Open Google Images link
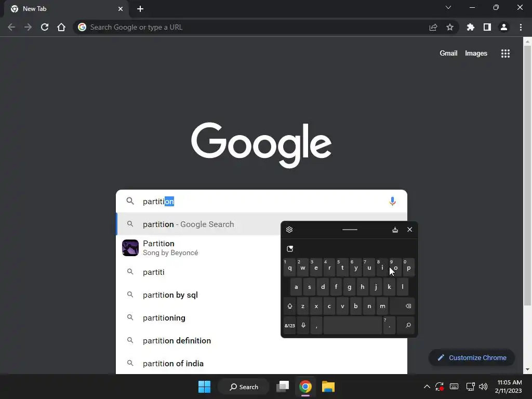The width and height of the screenshot is (532, 399). (476, 54)
